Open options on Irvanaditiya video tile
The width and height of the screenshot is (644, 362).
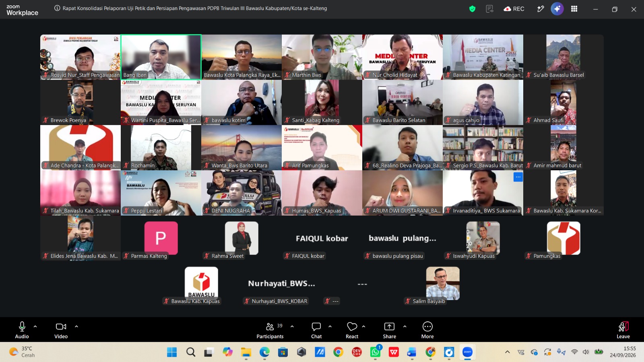coord(518,177)
